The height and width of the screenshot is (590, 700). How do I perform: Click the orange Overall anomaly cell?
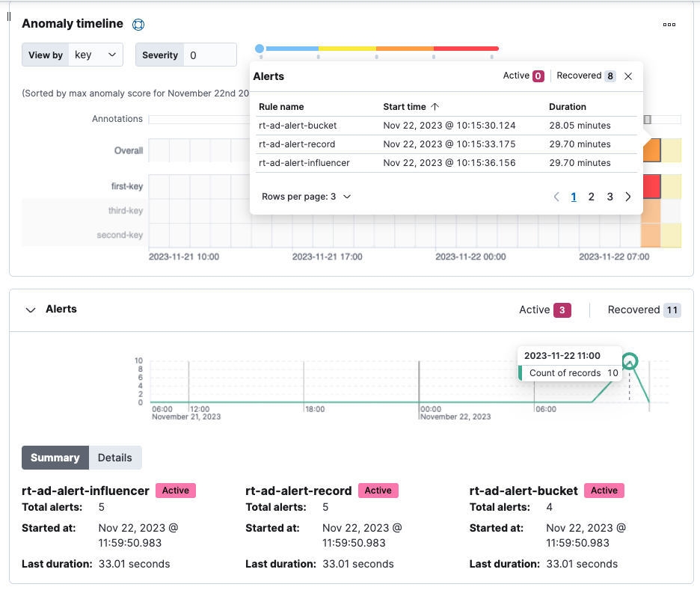[651, 150]
